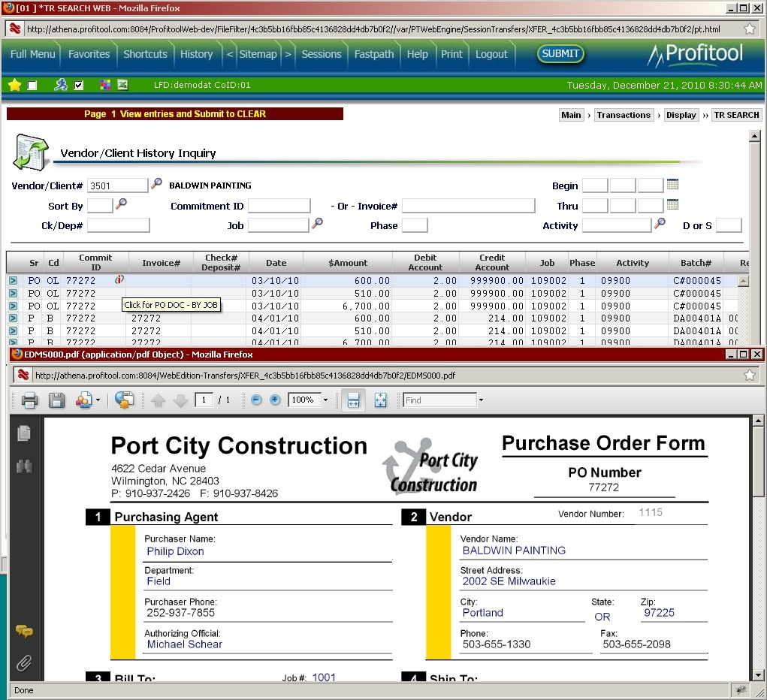Click the Fastpath menu item
The width and height of the screenshot is (767, 700).
[374, 54]
